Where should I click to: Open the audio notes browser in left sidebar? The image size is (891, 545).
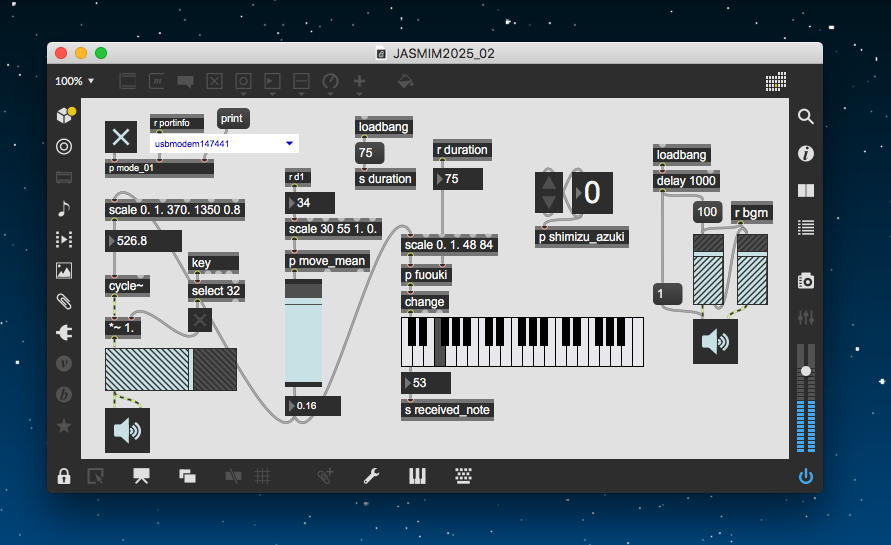[x=64, y=208]
